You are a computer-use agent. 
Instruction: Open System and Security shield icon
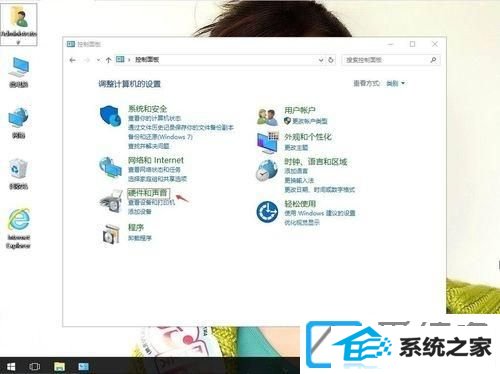coord(111,115)
